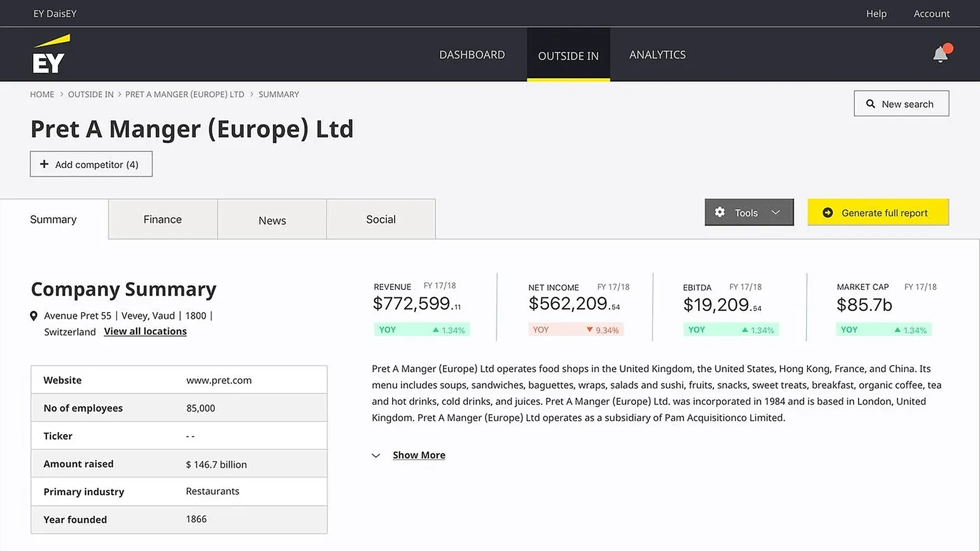980x551 pixels.
Task: Expand the Tools dropdown chevron
Action: [776, 212]
